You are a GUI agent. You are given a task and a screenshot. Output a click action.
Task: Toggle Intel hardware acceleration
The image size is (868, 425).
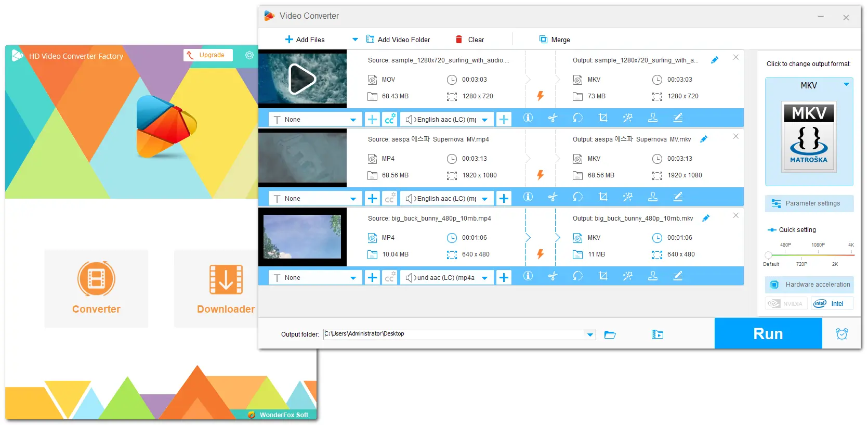pos(832,304)
